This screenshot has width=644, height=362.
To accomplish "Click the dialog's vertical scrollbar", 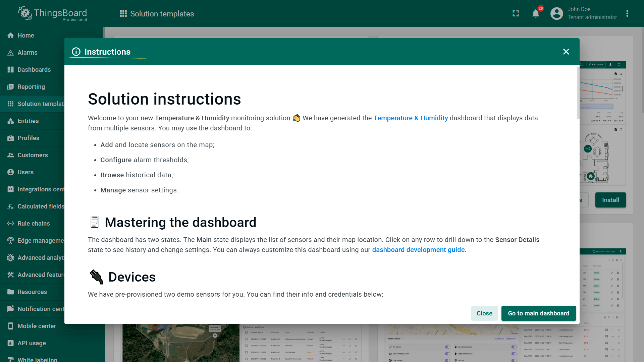I will (578, 93).
